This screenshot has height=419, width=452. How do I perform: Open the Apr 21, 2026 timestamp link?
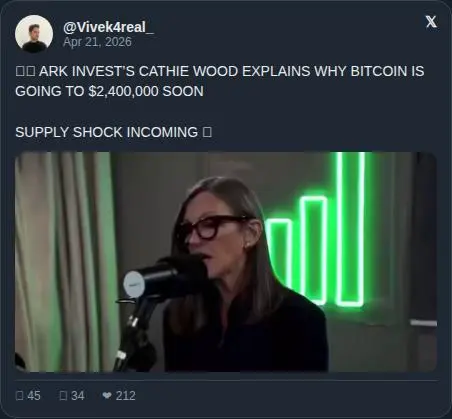97,42
